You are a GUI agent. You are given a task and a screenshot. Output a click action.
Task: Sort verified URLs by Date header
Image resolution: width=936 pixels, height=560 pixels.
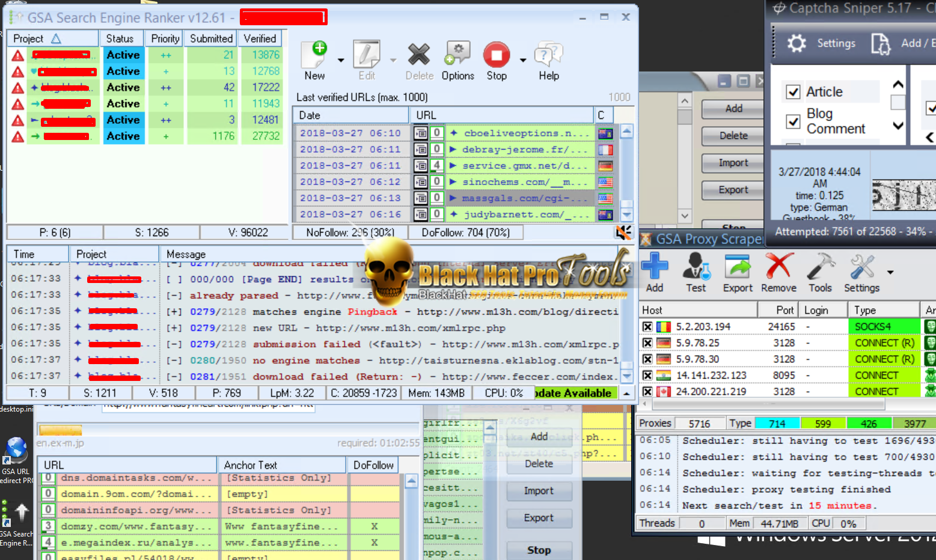tap(351, 115)
